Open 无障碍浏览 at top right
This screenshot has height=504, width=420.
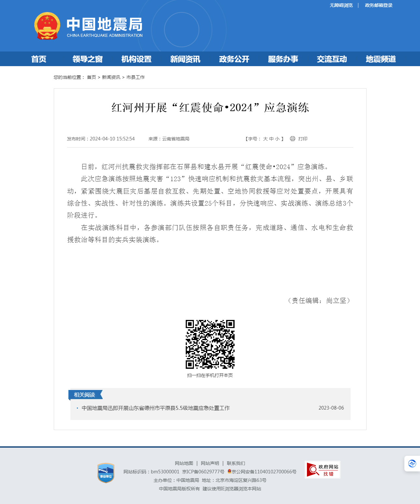(341, 5)
